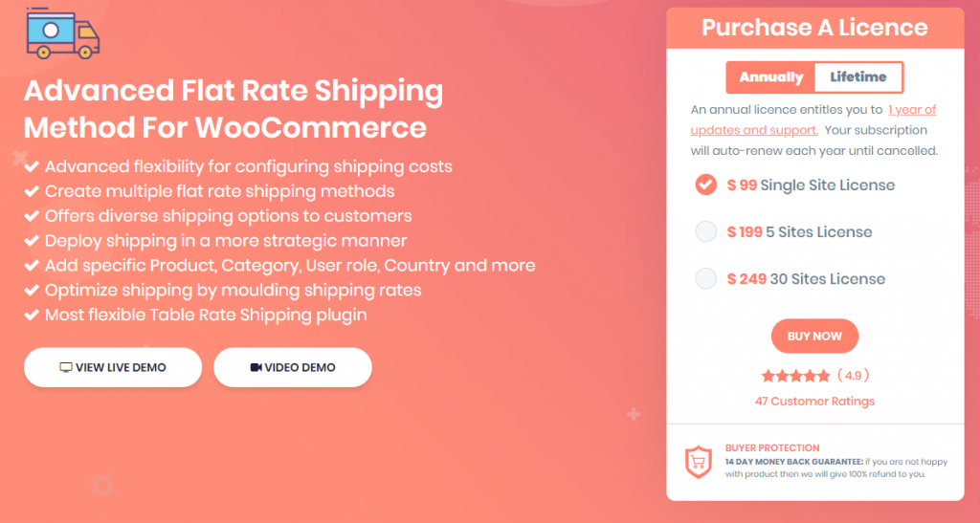This screenshot has height=523, width=980.
Task: Select the $199 5 Sites License option
Action: 705,231
